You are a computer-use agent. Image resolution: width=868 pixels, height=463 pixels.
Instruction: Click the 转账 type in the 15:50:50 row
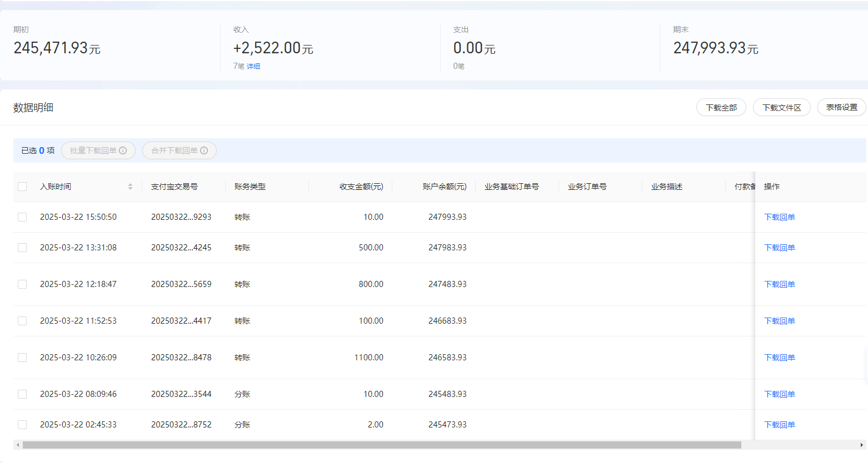point(242,217)
